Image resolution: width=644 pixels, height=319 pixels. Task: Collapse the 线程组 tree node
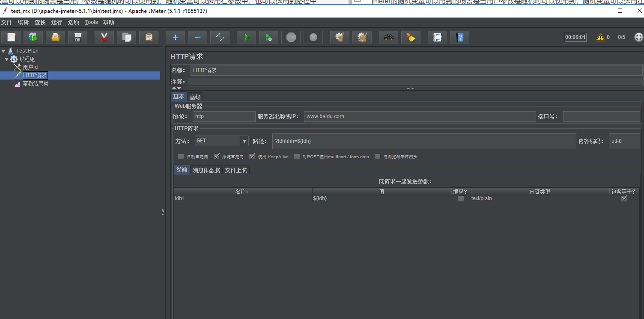[6, 59]
